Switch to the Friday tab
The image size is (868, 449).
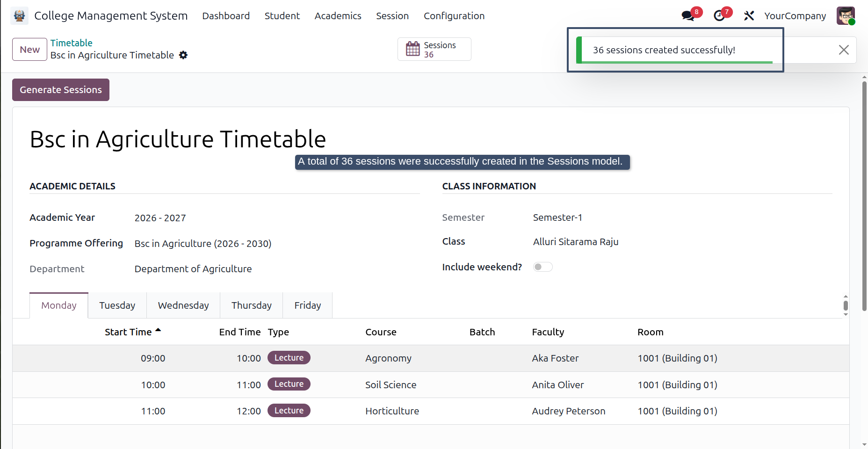tap(308, 305)
